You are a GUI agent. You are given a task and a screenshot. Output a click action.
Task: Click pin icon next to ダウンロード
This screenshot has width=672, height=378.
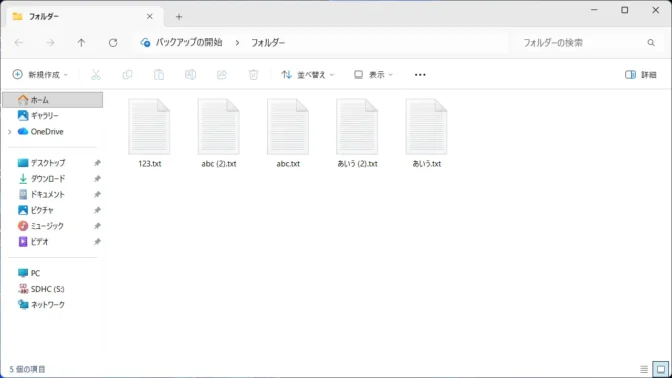(97, 179)
